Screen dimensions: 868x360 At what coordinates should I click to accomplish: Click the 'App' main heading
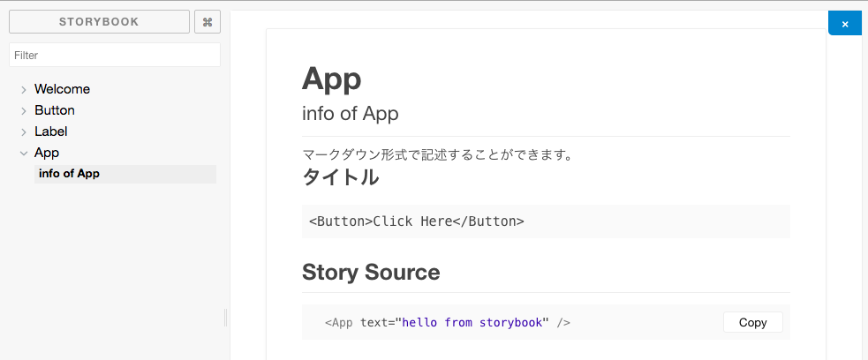(332, 79)
